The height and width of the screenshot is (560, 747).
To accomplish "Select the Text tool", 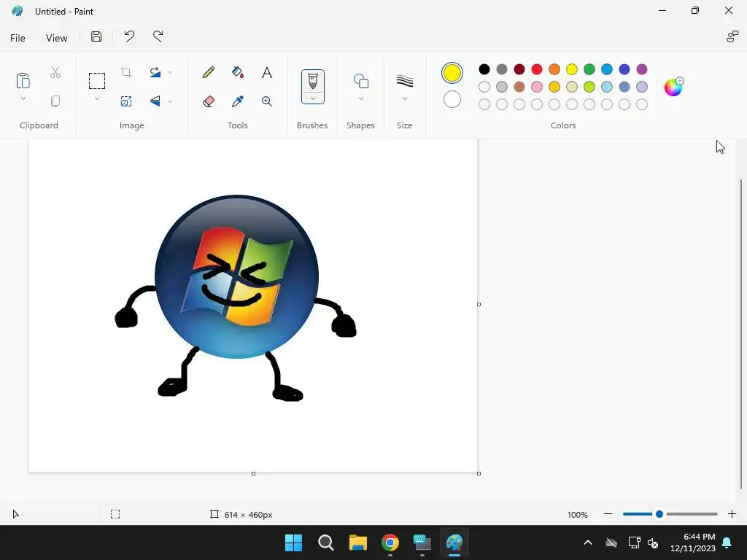I will click(x=267, y=72).
